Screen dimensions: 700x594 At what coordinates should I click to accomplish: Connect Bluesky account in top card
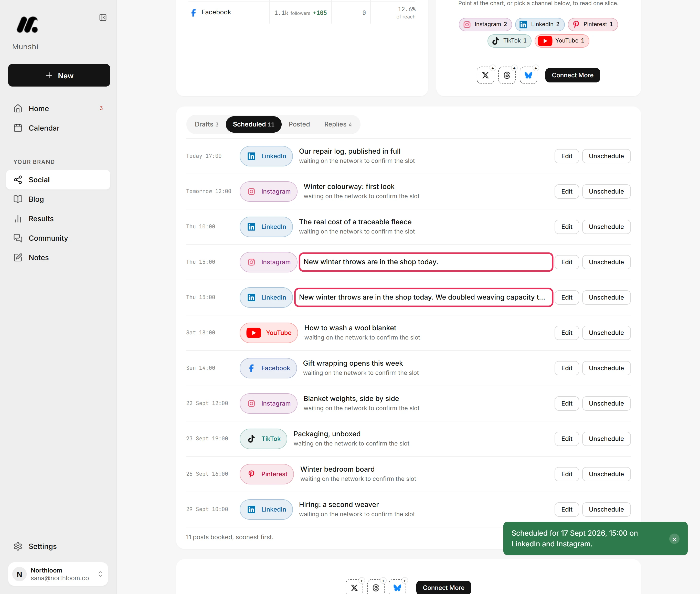[x=528, y=75]
